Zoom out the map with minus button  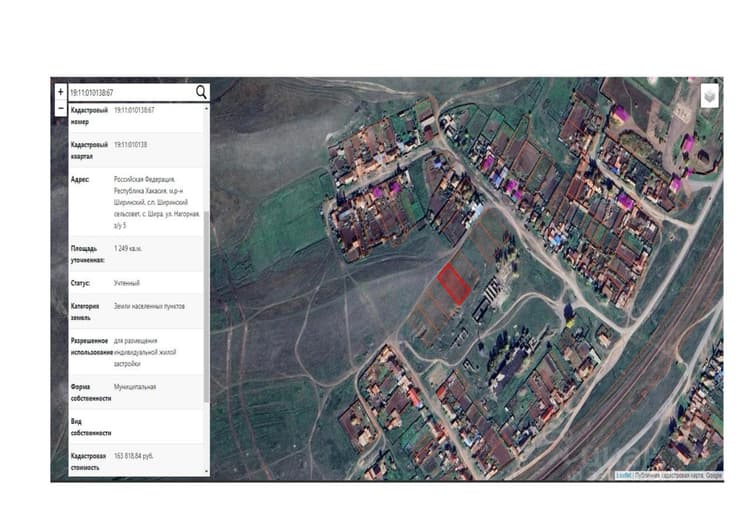(x=60, y=109)
